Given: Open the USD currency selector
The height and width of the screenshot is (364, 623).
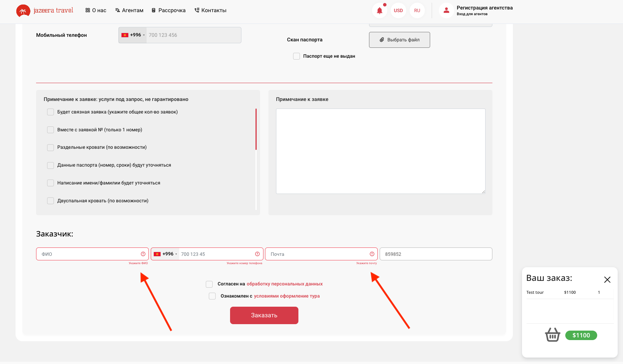Looking at the screenshot, I should coord(398,11).
